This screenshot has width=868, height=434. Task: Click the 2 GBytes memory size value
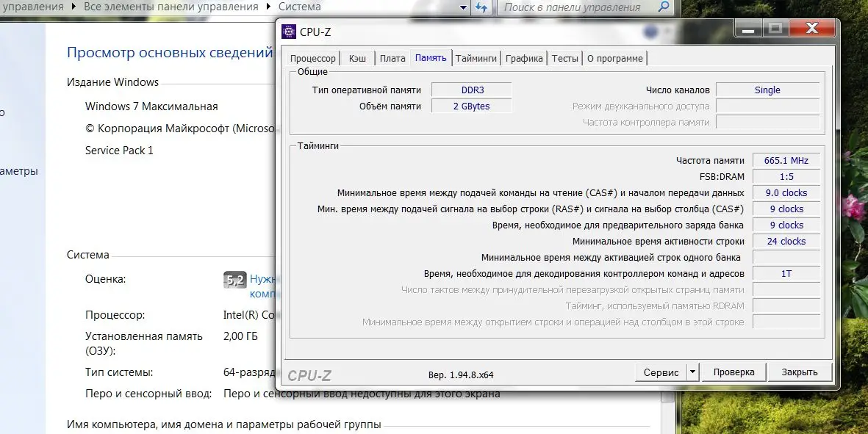(472, 106)
